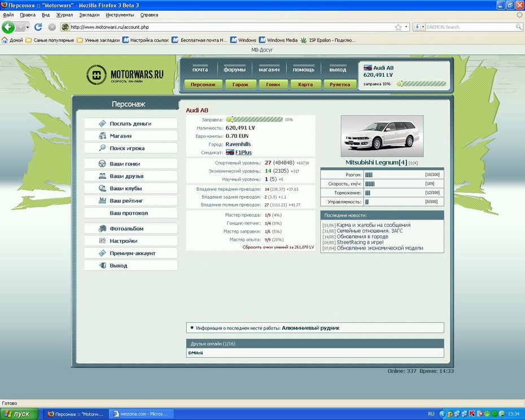Click the Настройки sliders icon

click(x=102, y=241)
